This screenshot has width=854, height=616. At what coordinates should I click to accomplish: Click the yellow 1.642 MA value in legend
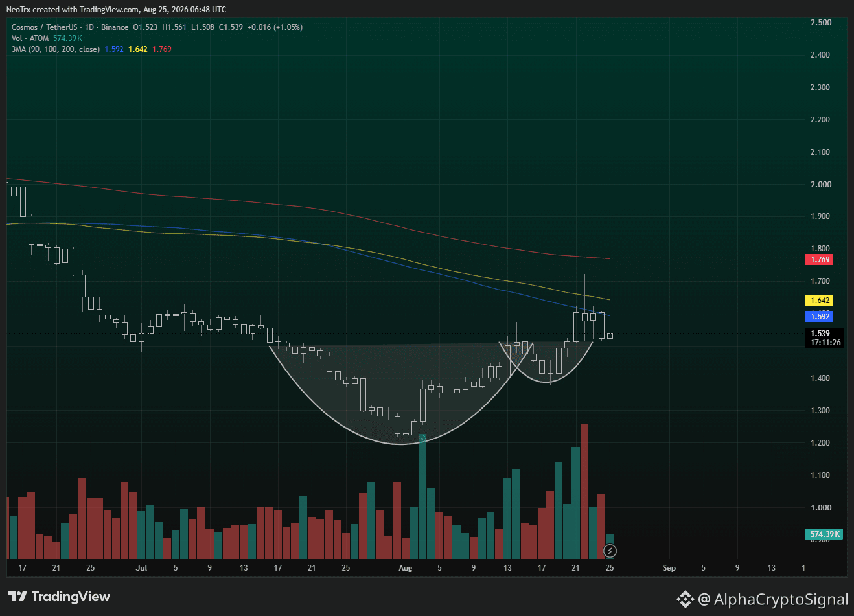tap(138, 49)
